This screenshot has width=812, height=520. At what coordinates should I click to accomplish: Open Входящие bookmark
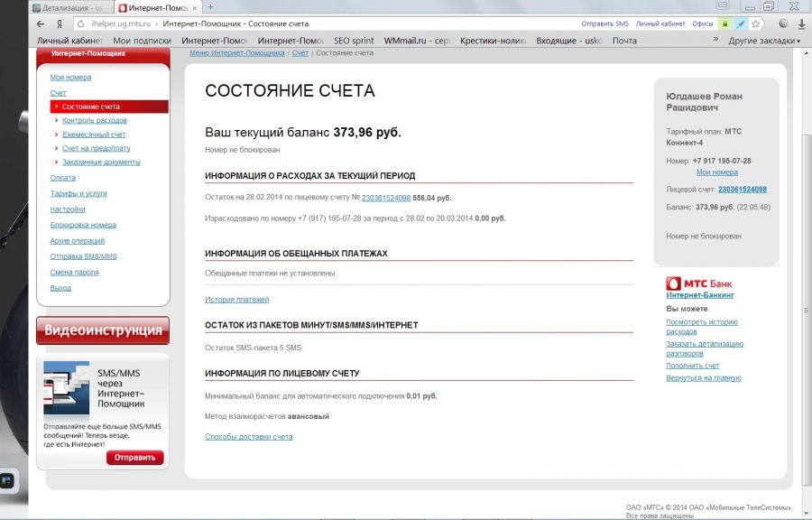pyautogui.click(x=569, y=41)
